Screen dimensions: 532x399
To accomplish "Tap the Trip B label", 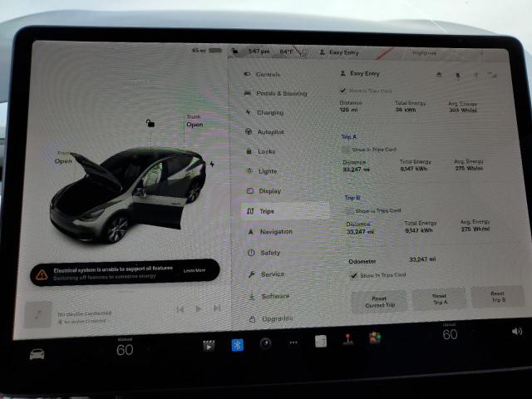I will pyautogui.click(x=352, y=198).
